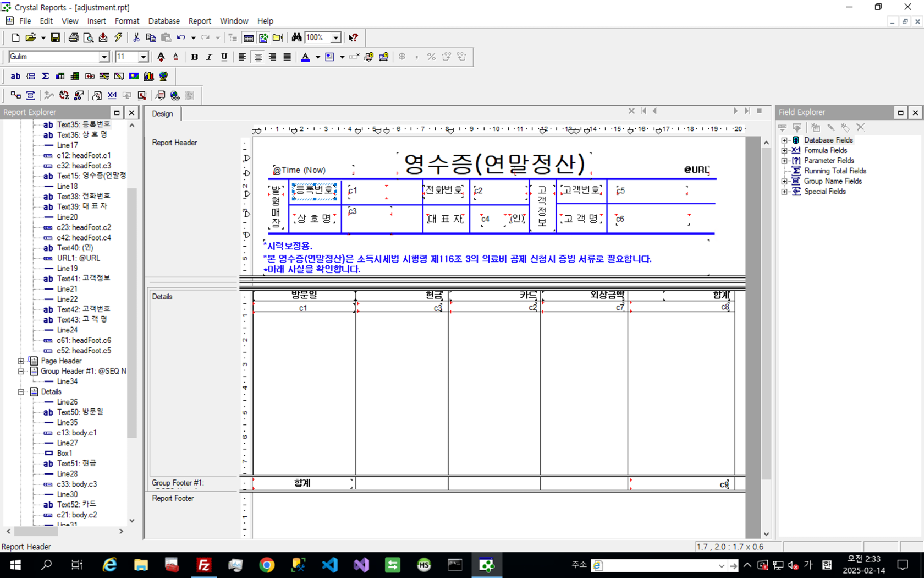
Task: Cut selection with scissors icon
Action: pos(136,37)
